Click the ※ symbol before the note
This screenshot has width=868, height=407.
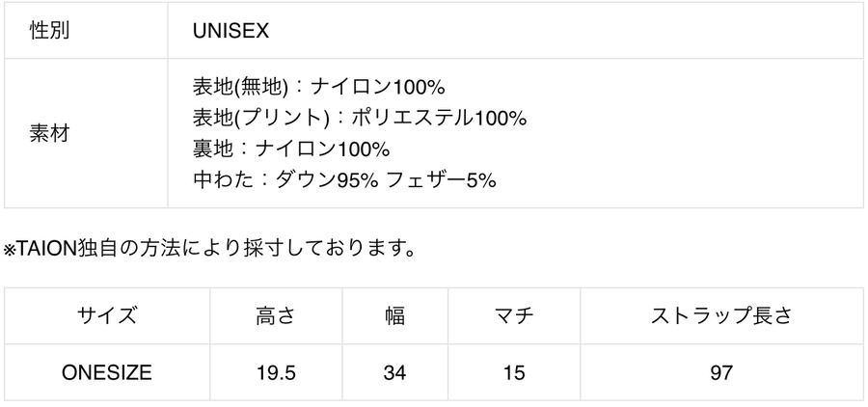click(x=11, y=251)
